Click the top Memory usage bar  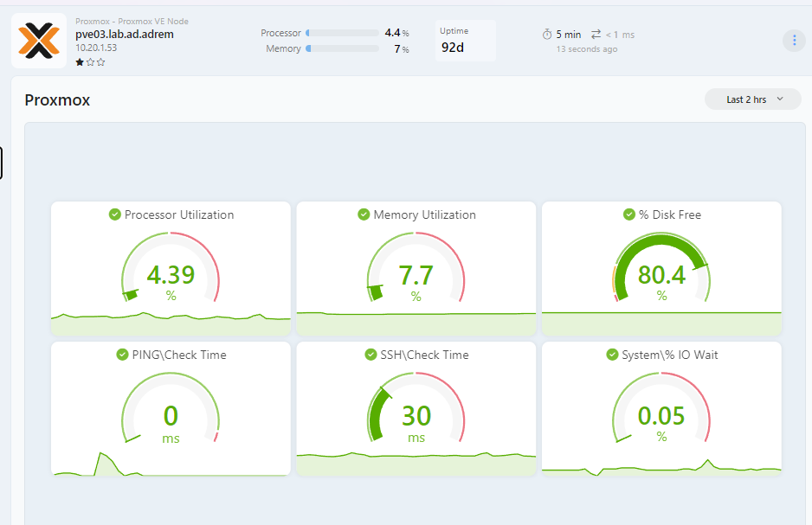pyautogui.click(x=342, y=48)
